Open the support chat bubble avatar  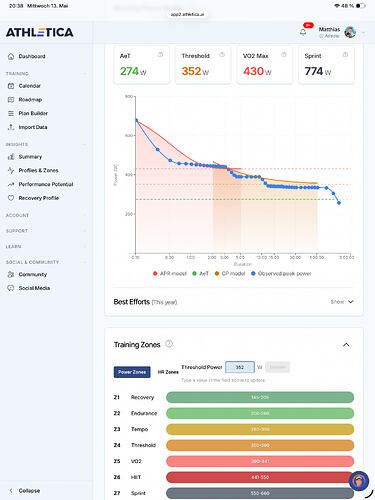click(359, 481)
